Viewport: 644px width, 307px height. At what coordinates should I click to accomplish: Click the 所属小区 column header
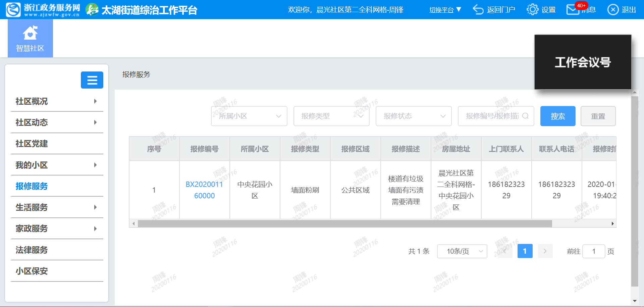(x=255, y=149)
